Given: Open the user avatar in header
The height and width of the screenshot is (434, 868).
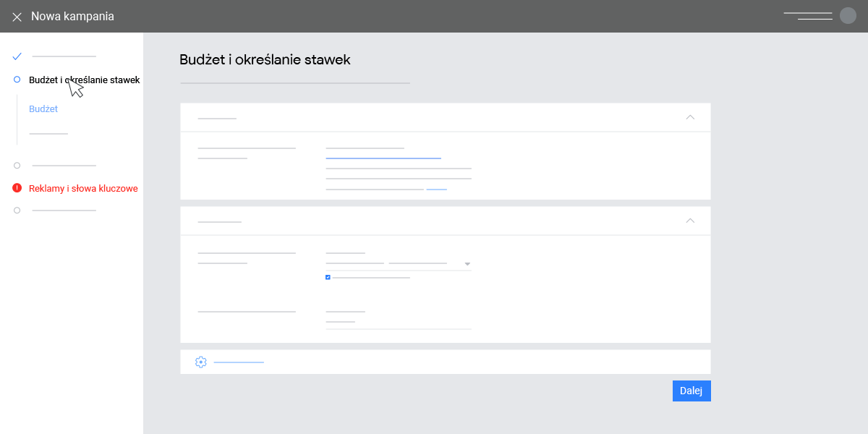Looking at the screenshot, I should tap(848, 16).
